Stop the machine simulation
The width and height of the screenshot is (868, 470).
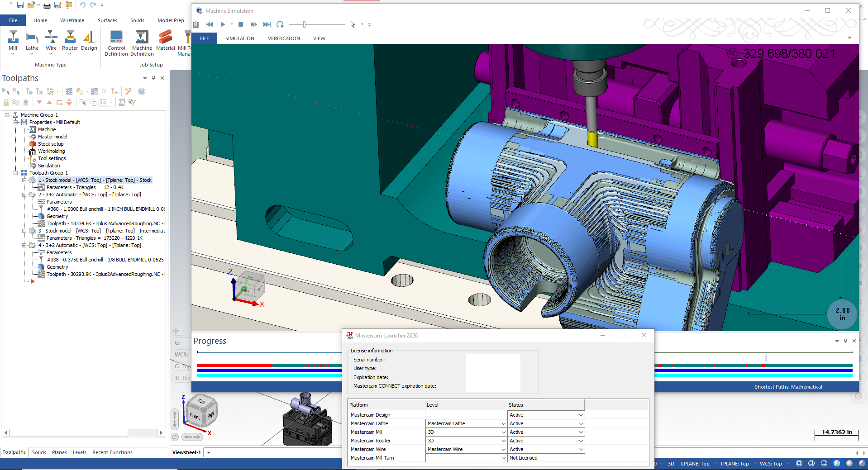241,24
